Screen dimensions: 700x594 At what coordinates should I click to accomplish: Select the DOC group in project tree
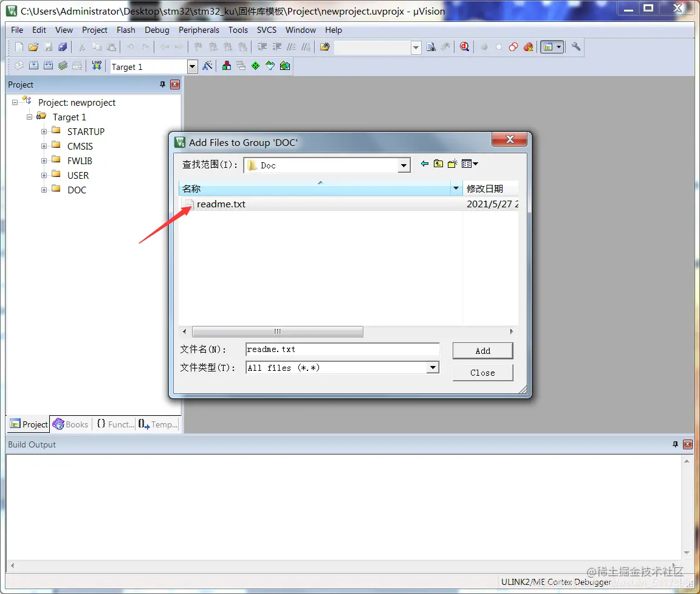pyautogui.click(x=77, y=190)
